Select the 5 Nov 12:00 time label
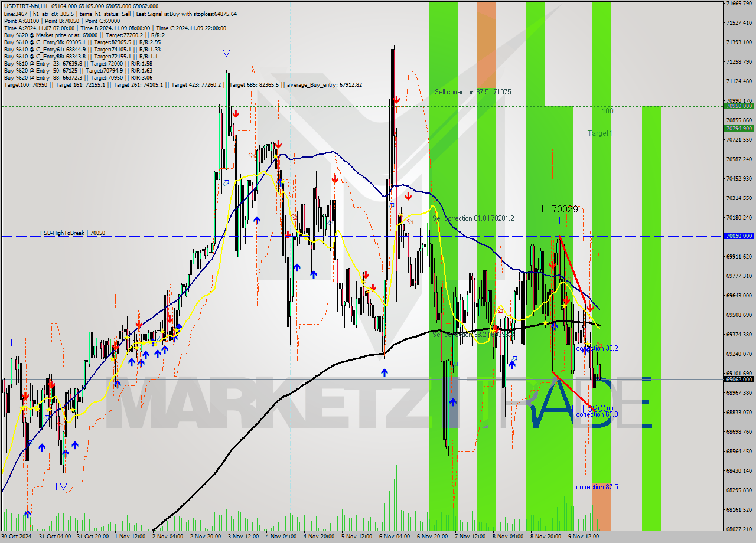 357,537
